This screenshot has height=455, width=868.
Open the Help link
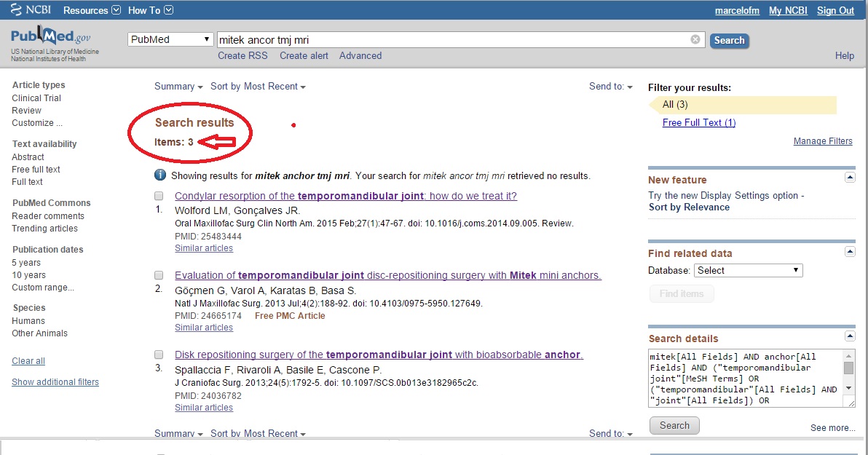click(844, 55)
